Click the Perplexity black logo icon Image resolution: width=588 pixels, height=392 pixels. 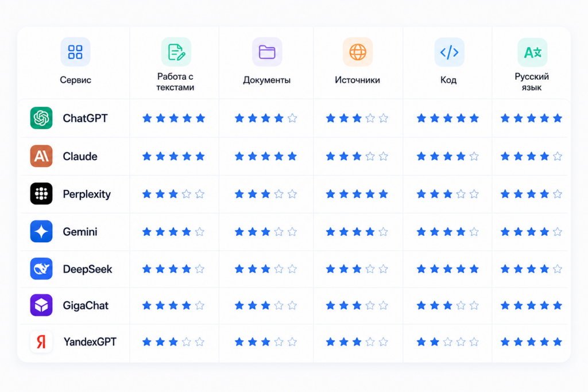click(41, 194)
